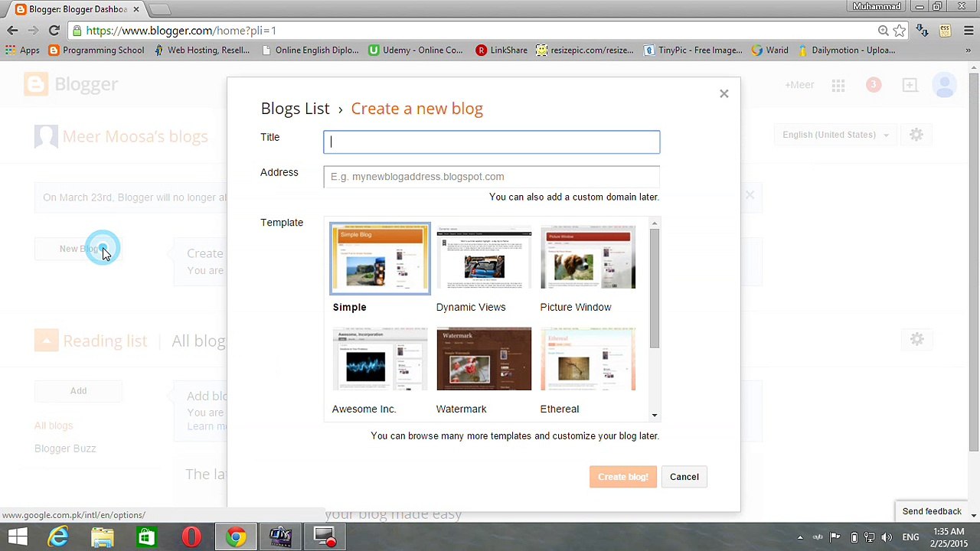Close the Blogger Dashboard browser tab
Screen dimensions: 980x551
(x=136, y=9)
